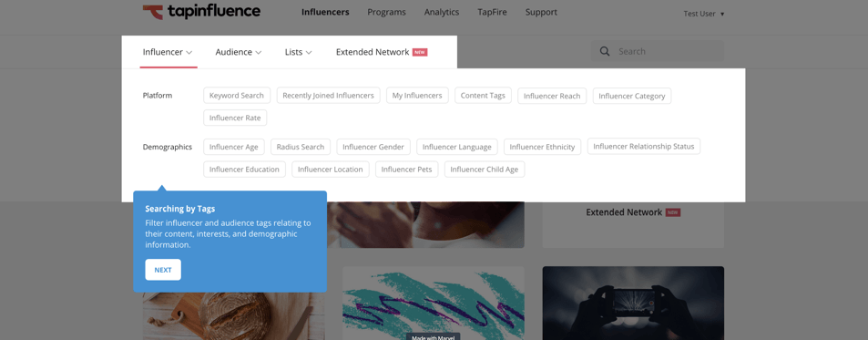The image size is (868, 340).
Task: Select the Influencer Child Age filter
Action: (x=485, y=169)
